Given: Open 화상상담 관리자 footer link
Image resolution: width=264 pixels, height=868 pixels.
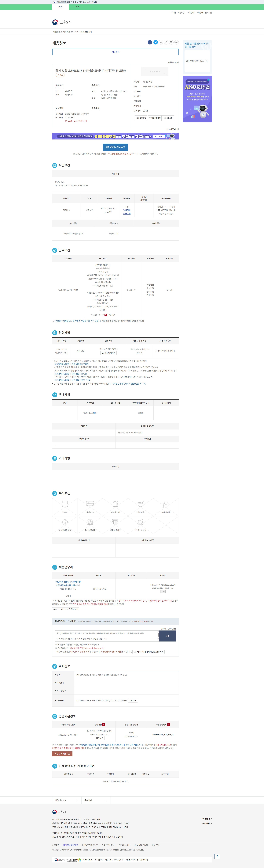Looking at the screenshot, I should 141,845.
